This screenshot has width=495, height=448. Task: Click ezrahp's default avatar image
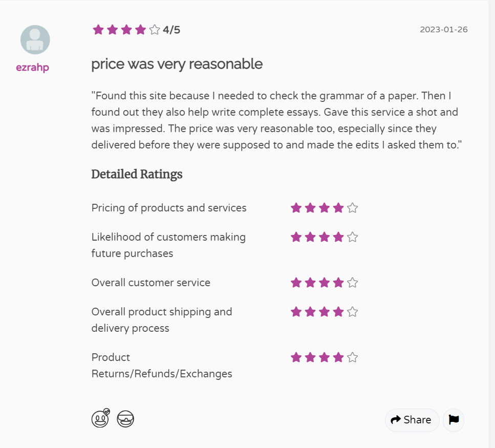click(x=35, y=40)
